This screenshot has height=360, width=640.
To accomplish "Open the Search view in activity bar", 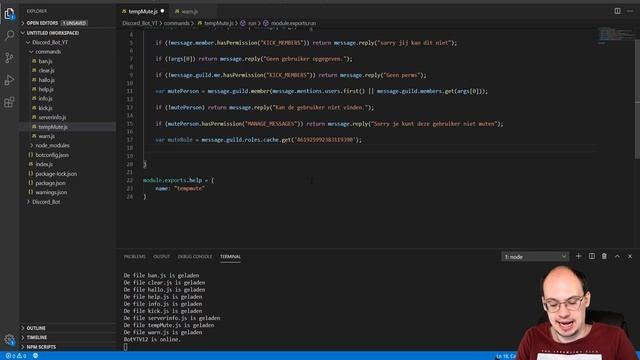I will click(9, 36).
